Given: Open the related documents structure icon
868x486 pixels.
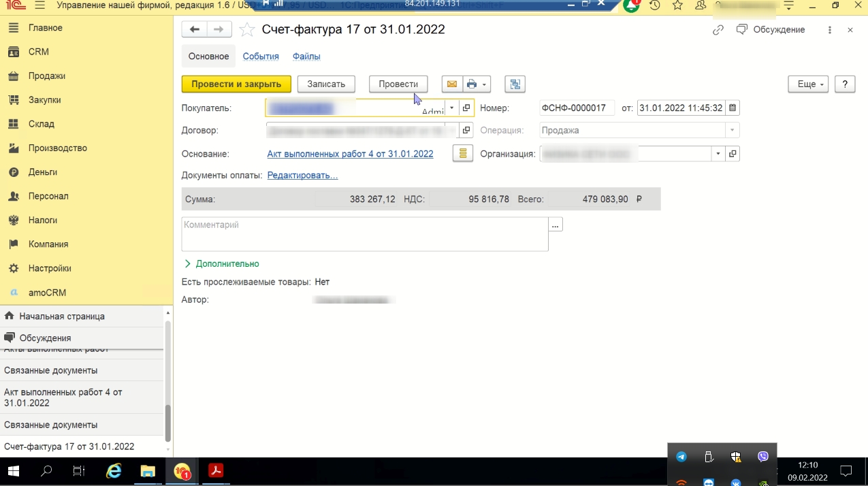Looking at the screenshot, I should 515,84.
